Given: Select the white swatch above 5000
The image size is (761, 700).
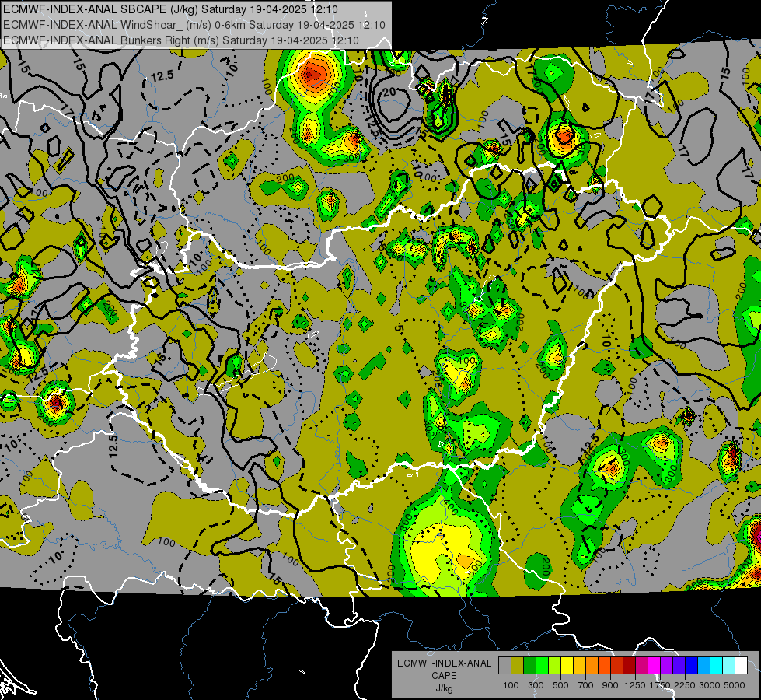Looking at the screenshot, I should click(741, 665).
